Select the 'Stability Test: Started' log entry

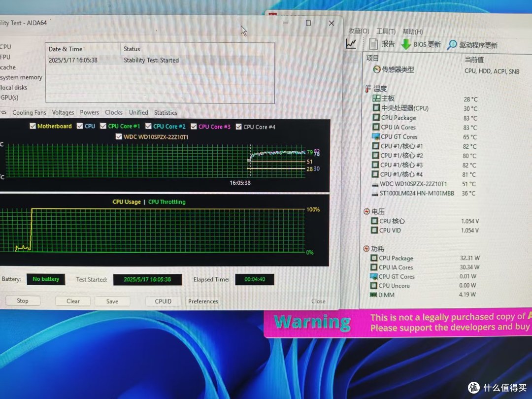[x=151, y=61]
